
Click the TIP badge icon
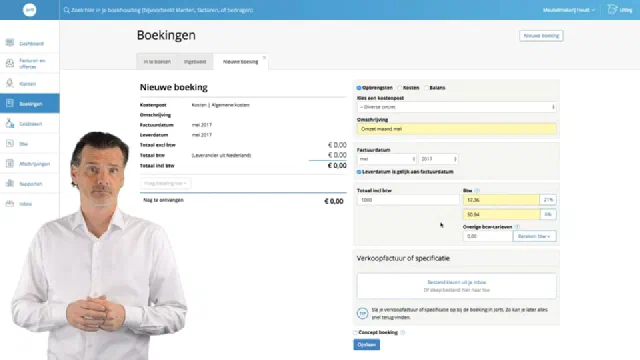(x=362, y=313)
